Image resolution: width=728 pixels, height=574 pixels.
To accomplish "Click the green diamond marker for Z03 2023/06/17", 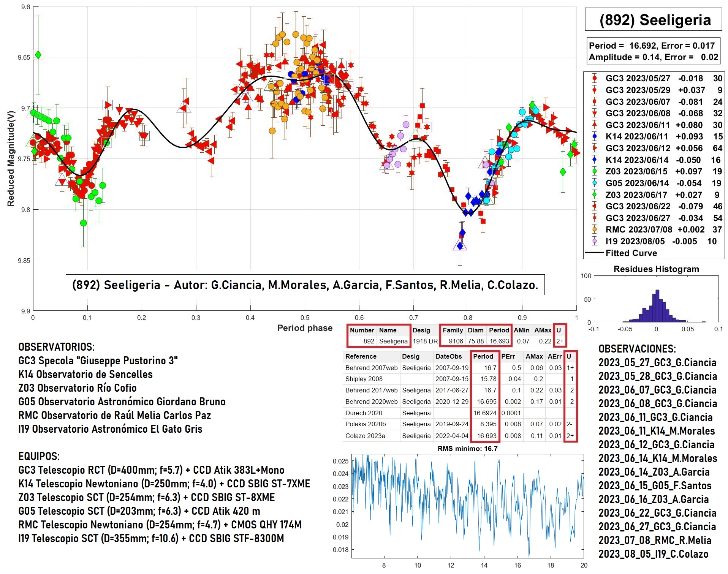I will pos(595,194).
